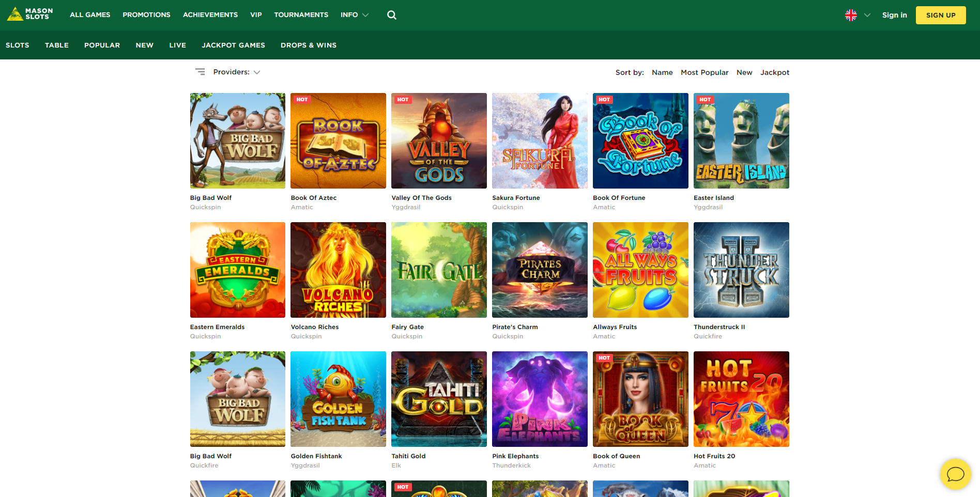
Task: Select the LIVE category tab
Action: tap(177, 45)
